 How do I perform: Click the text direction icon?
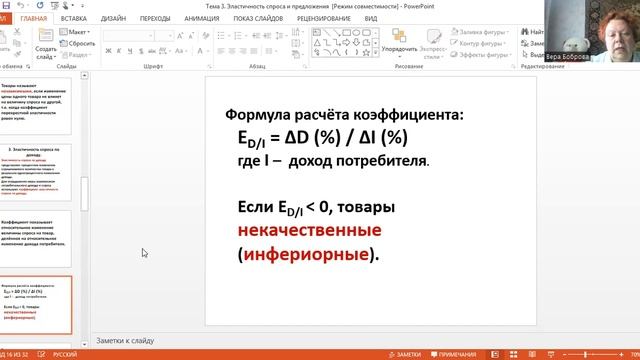pos(297,32)
